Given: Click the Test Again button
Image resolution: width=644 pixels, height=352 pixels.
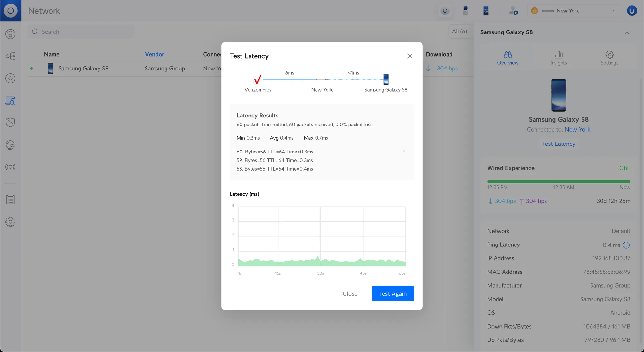Looking at the screenshot, I should click(x=393, y=293).
